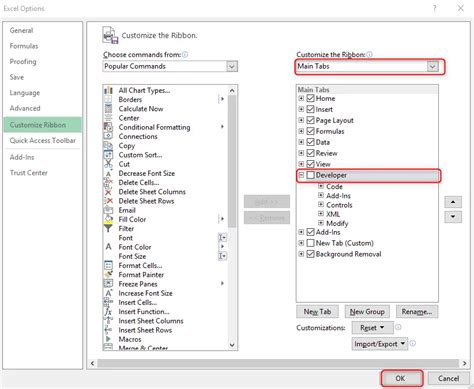
Task: Click the command list scroll down arrow
Action: (232, 345)
